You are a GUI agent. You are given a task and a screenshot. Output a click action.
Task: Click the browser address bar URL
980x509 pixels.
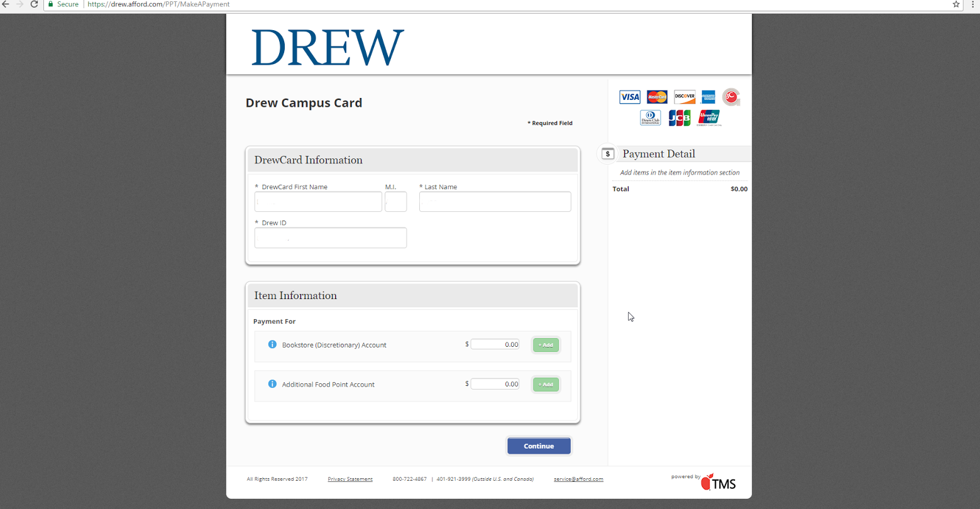[x=158, y=4]
